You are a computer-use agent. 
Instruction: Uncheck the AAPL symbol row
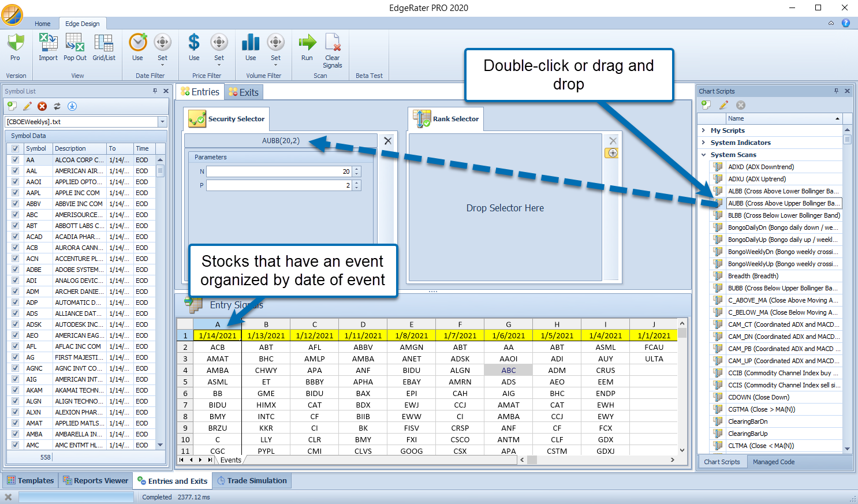tap(16, 193)
